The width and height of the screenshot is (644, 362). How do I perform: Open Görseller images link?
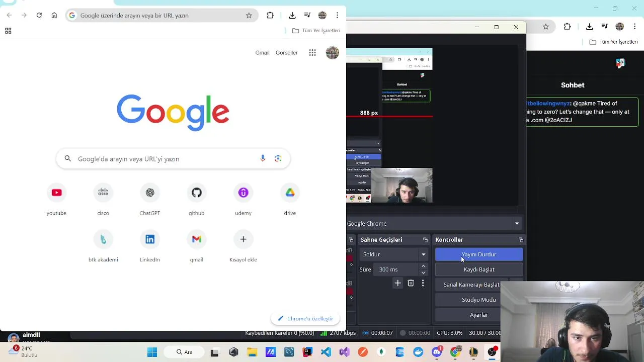click(287, 52)
